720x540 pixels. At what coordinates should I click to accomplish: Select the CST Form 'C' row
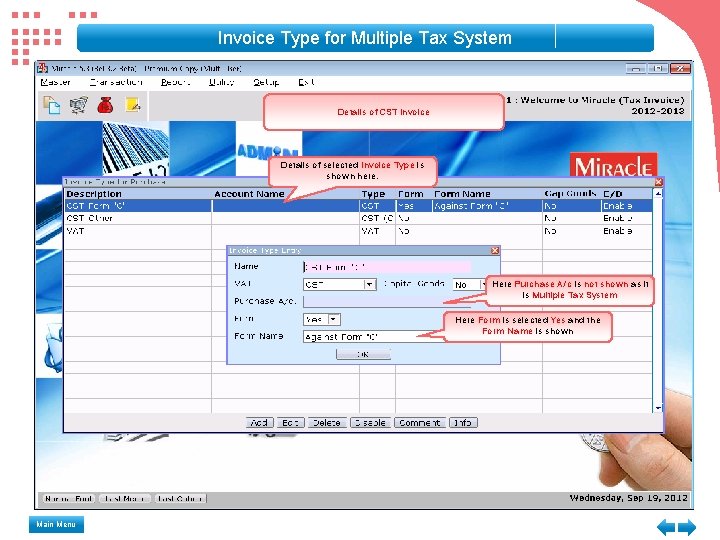pyautogui.click(x=359, y=206)
